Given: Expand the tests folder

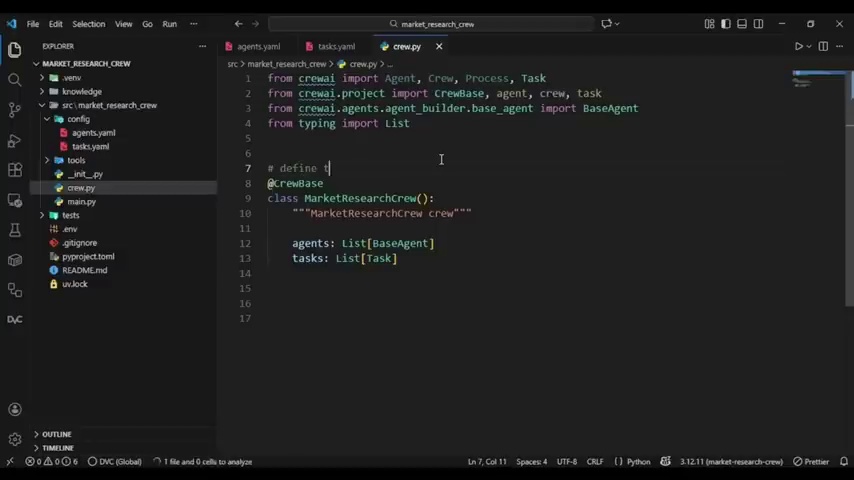Looking at the screenshot, I should pos(42,215).
